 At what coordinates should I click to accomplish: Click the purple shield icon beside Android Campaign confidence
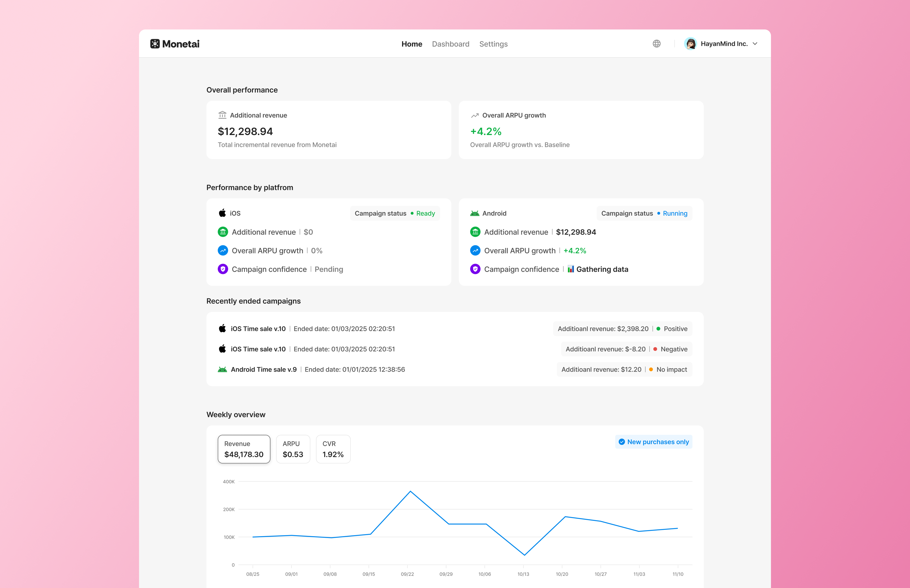[x=475, y=269]
